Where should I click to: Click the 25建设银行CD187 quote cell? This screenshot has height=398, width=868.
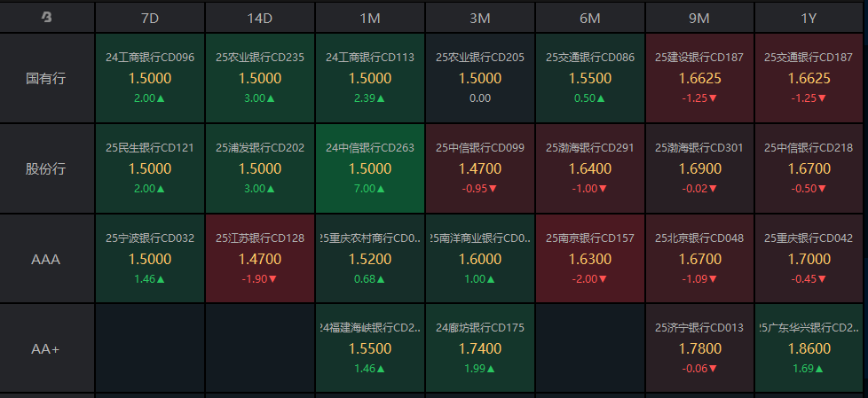coord(699,78)
